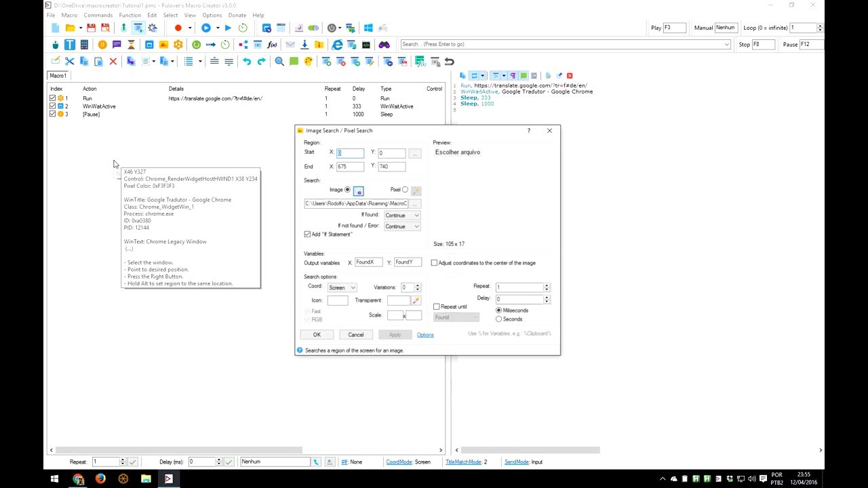
Task: Click the Delay spinner arrows in dialog
Action: tap(547, 299)
